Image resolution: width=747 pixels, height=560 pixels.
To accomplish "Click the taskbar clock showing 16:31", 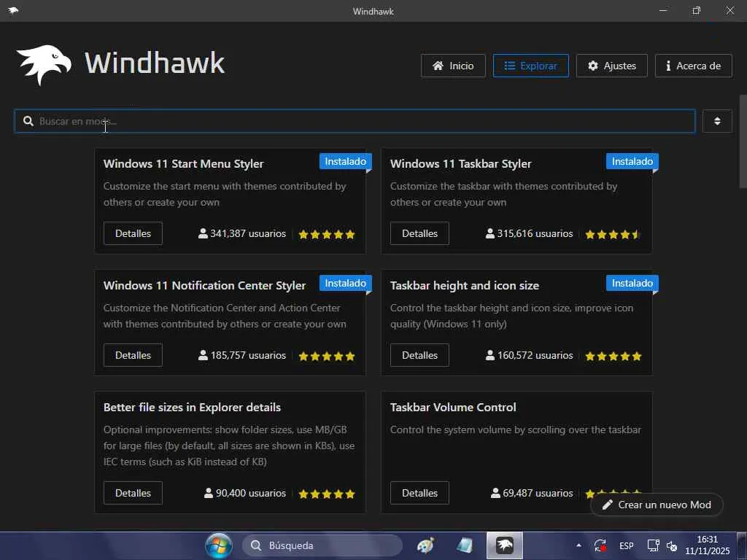I will tap(708, 545).
